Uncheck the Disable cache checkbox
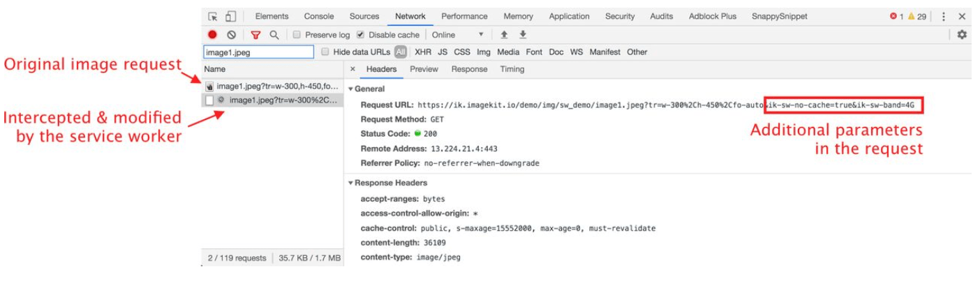The height and width of the screenshot is (283, 980). [360, 35]
